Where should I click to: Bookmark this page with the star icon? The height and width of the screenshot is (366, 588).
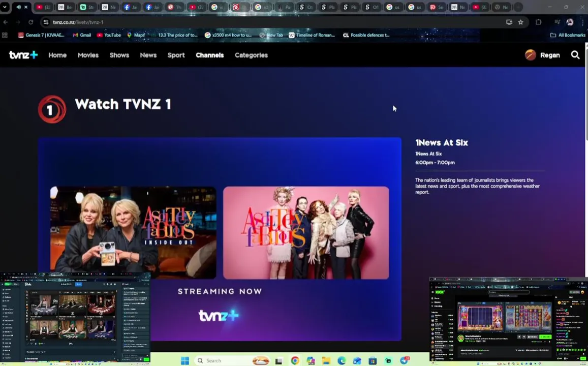pyautogui.click(x=520, y=22)
